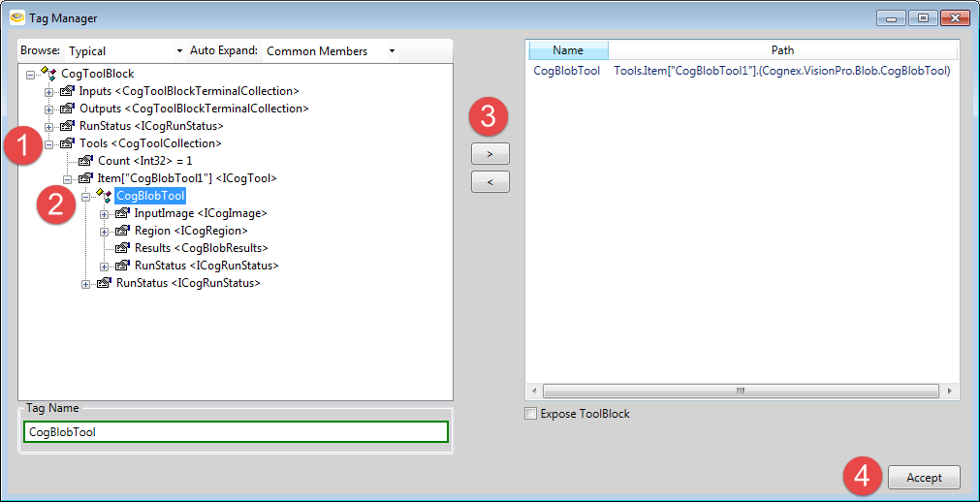Screen dimensions: 980x502
Task: Open the Browse dropdown showing Typical
Action: pos(125,50)
